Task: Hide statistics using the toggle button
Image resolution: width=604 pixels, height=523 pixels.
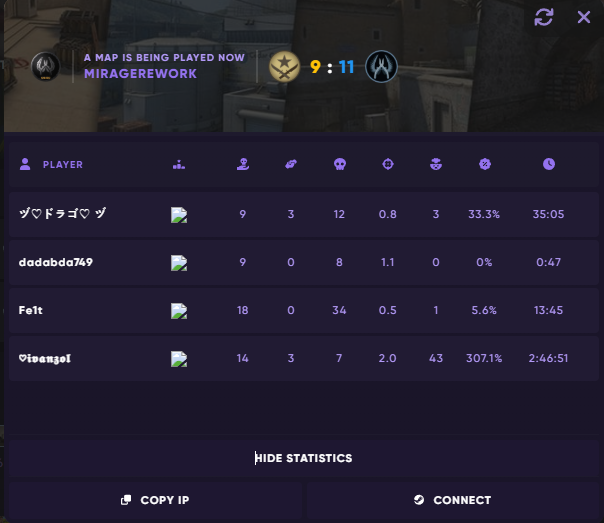Action: [302, 458]
